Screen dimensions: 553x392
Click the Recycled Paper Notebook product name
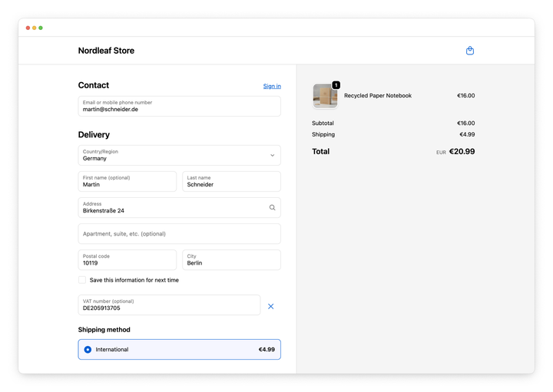pyautogui.click(x=378, y=95)
